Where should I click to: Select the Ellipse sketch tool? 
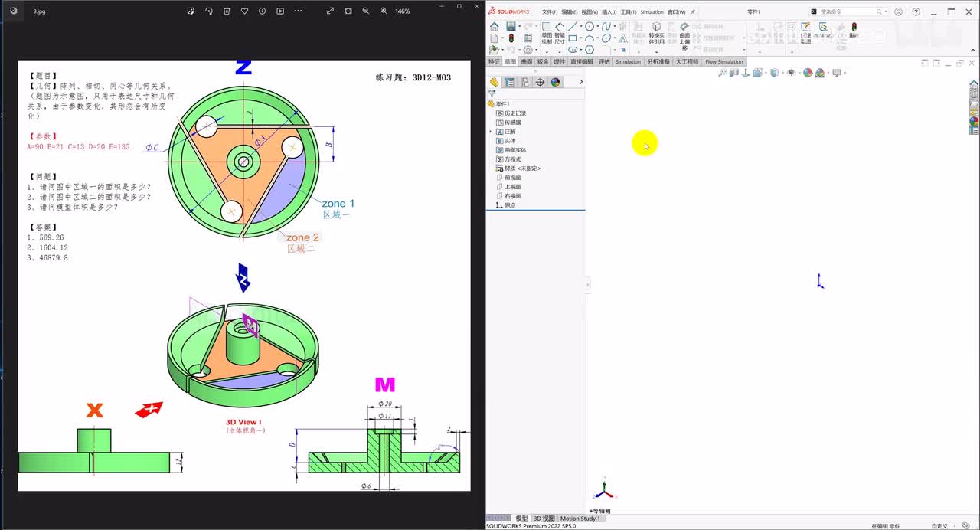coord(606,38)
